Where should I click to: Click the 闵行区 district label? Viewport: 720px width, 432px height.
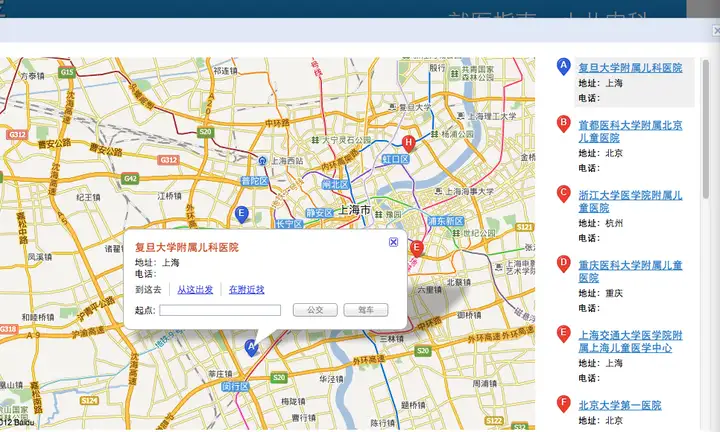[235, 387]
